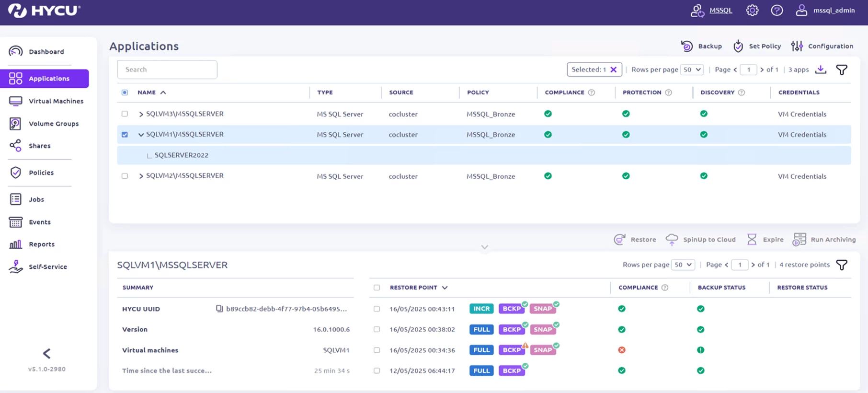This screenshot has width=868, height=393.
Task: Open the restore points filter funnel
Action: pos(842,265)
